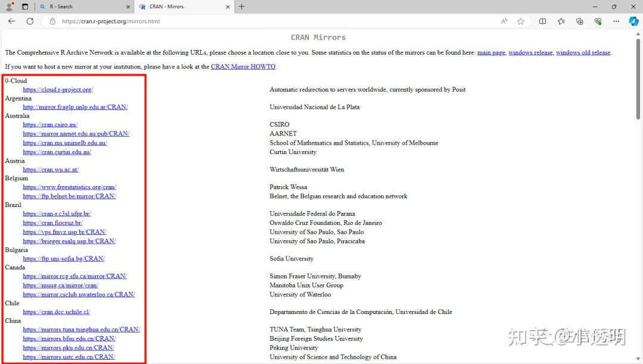Click the 0-Cloud country heading

click(16, 81)
